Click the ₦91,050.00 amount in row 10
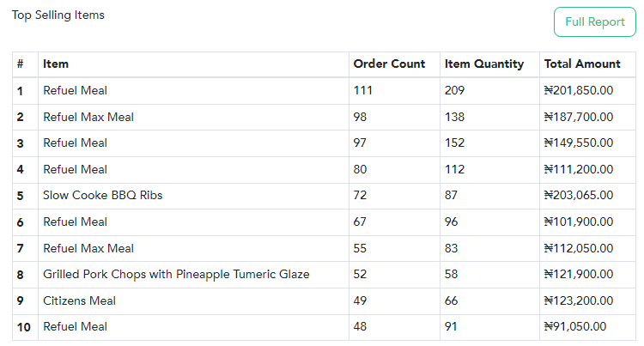The height and width of the screenshot is (346, 644). tap(575, 327)
